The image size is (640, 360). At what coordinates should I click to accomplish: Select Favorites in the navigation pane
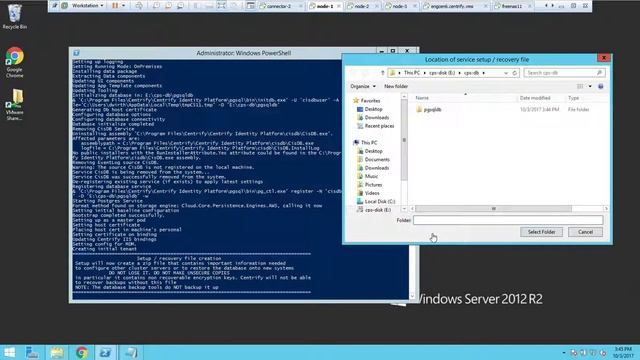coord(366,100)
